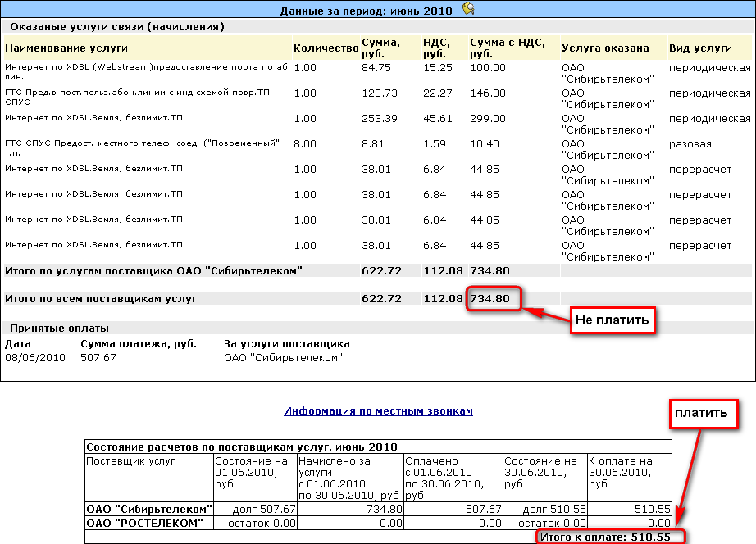Click the VAT value "22.27"
Image resolution: width=756 pixels, height=544 pixels.
coord(438,93)
